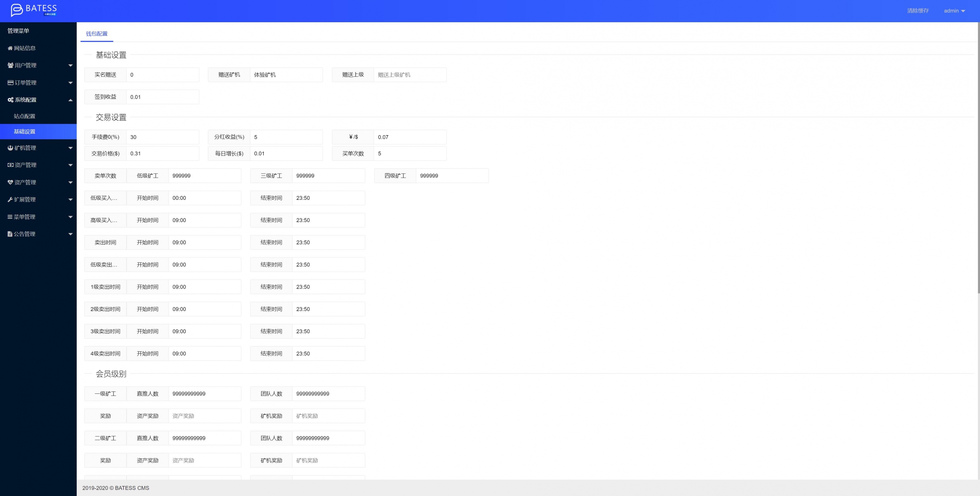Click the wrench icon beside 扩展管理
980x496 pixels.
tap(10, 199)
